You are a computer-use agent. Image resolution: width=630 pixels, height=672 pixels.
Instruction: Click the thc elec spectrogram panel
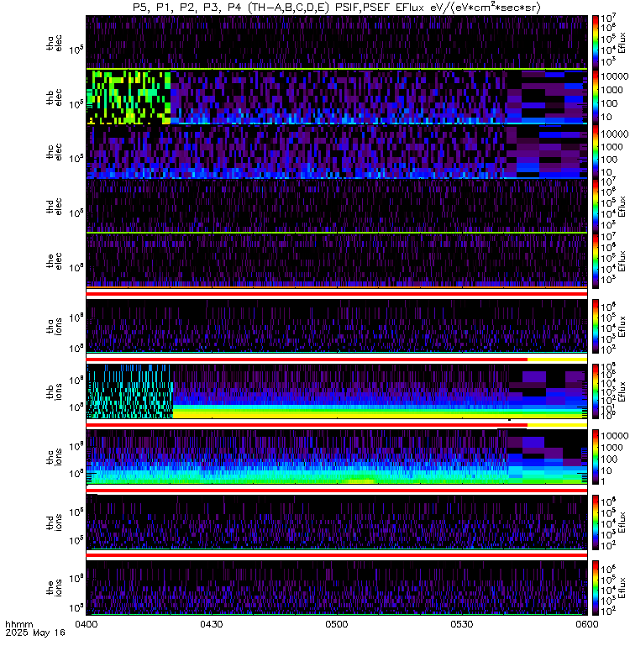pos(337,152)
